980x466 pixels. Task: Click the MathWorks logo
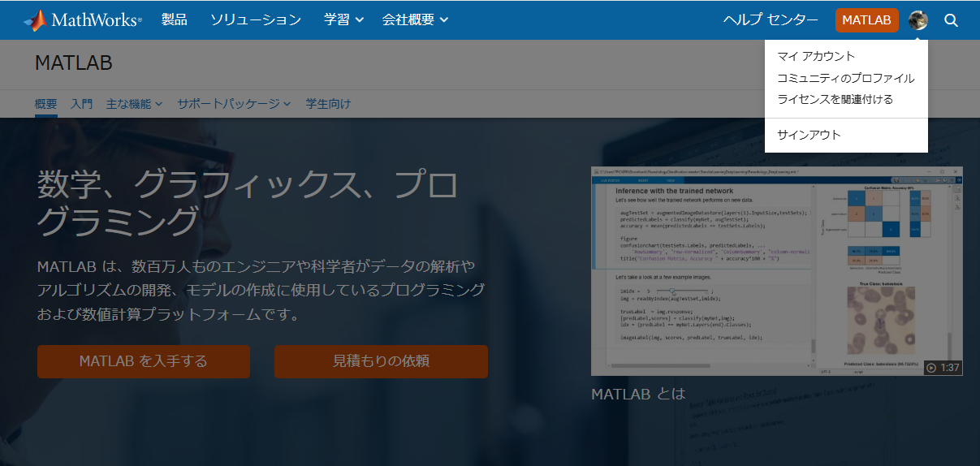pyautogui.click(x=82, y=19)
